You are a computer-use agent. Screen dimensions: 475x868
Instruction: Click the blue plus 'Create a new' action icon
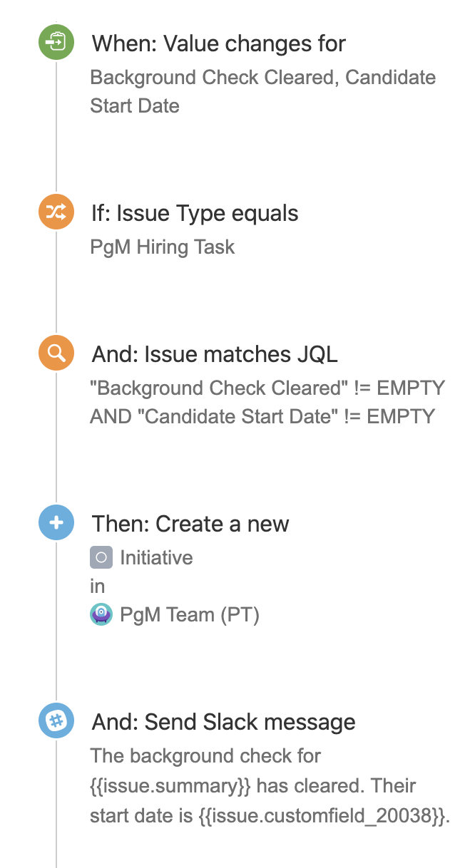coord(56,522)
